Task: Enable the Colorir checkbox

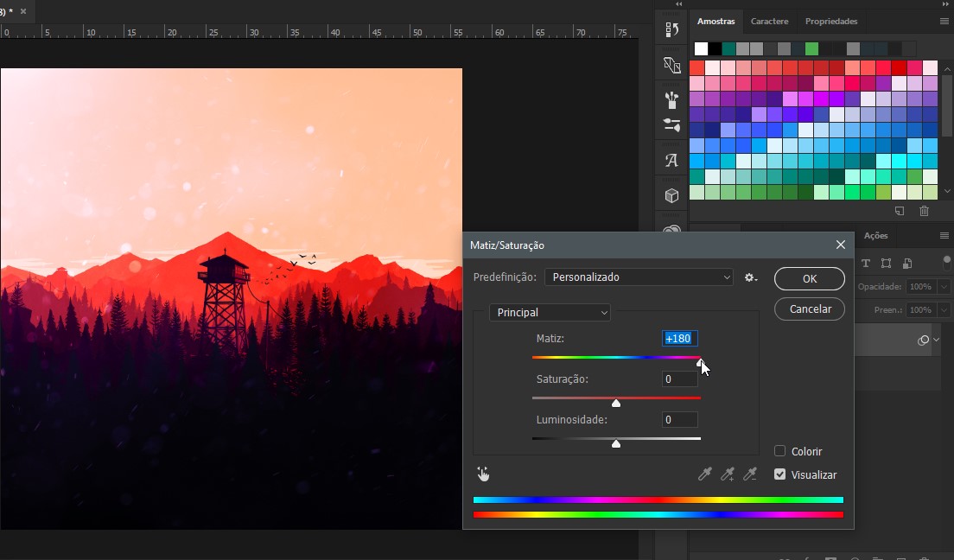Action: pyautogui.click(x=780, y=451)
